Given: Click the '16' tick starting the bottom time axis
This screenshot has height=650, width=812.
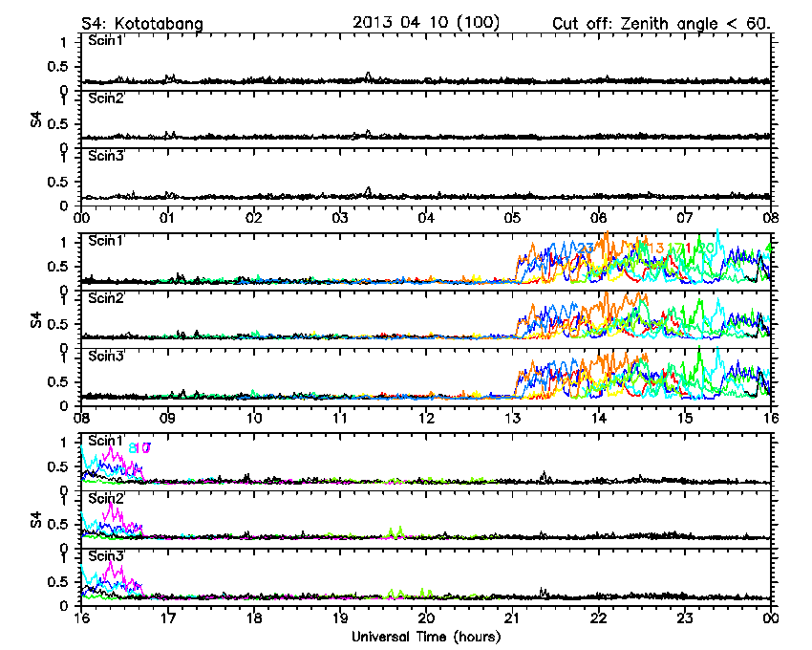Looking at the screenshot, I should pos(81,617).
